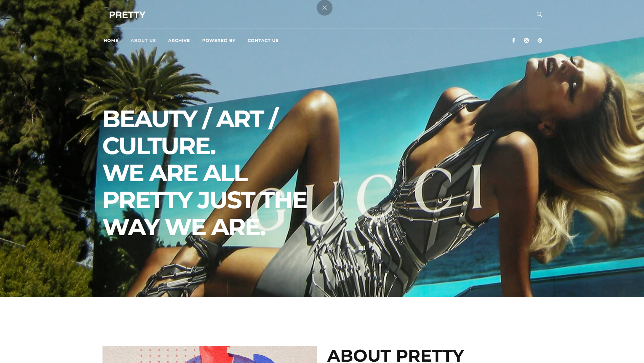The width and height of the screenshot is (644, 363).
Task: Click the Gucci billboard hero image
Action: click(x=322, y=148)
